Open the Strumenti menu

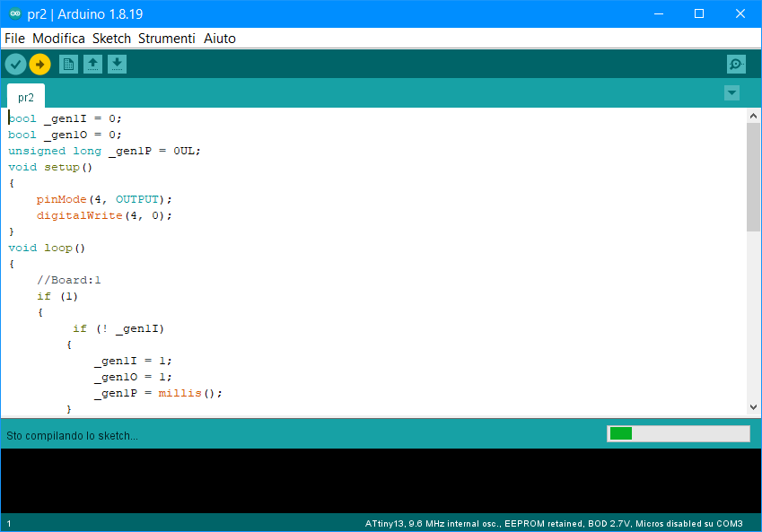[167, 39]
